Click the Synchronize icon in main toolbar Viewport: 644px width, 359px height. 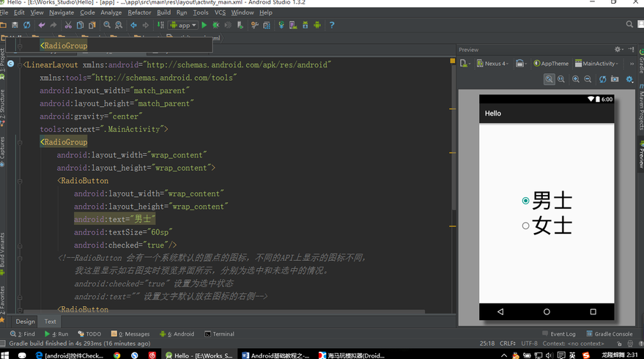[x=26, y=25]
